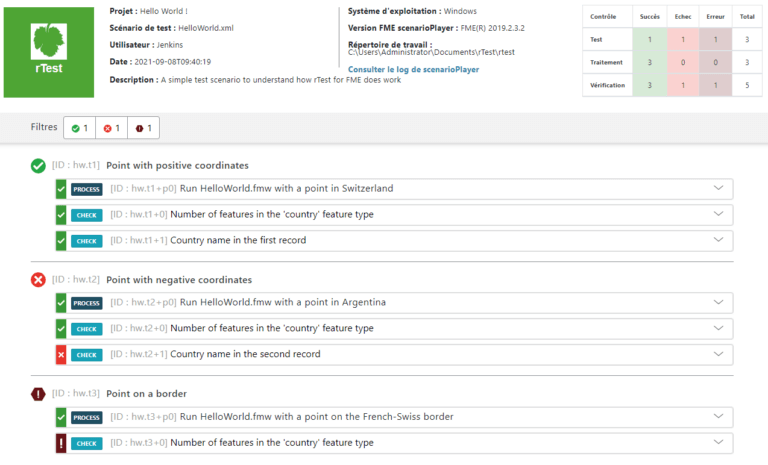Click the [ID : hw.t3] identifier
The height and width of the screenshot is (465, 768).
point(75,393)
